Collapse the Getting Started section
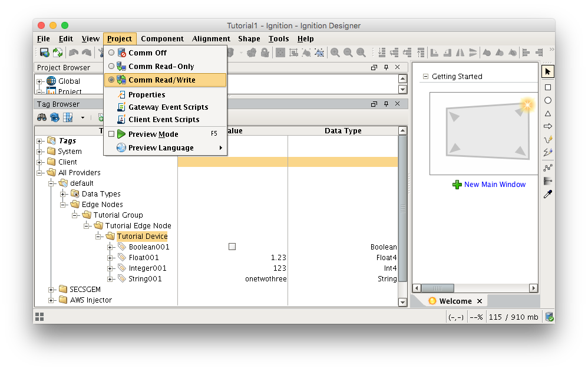The width and height of the screenshot is (588, 371). [425, 77]
